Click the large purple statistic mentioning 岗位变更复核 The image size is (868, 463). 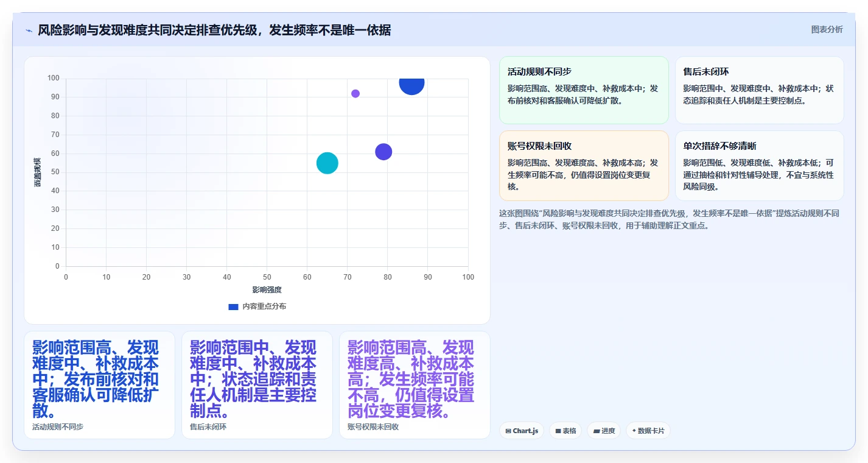[x=411, y=379]
